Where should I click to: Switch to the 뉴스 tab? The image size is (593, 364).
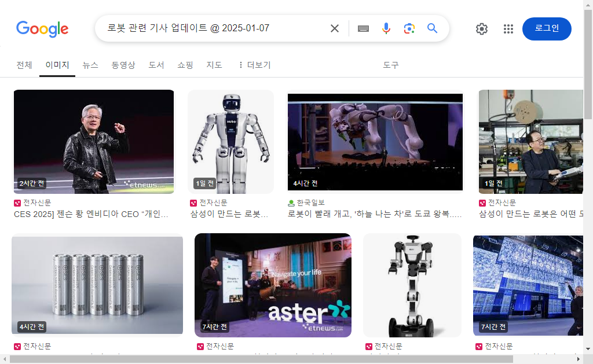tap(90, 65)
